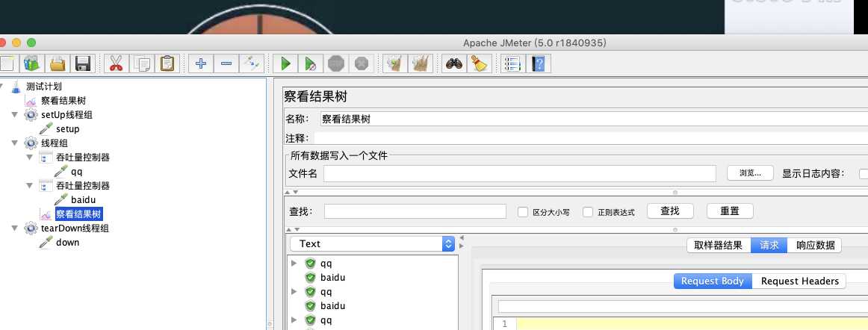Image resolution: width=868 pixels, height=330 pixels.
Task: Select the down sampler in the tree
Action: click(x=67, y=243)
